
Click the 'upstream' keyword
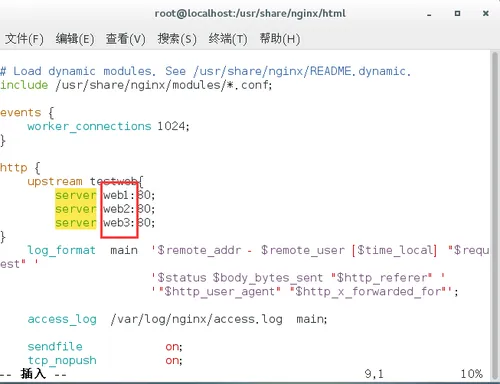coord(55,182)
